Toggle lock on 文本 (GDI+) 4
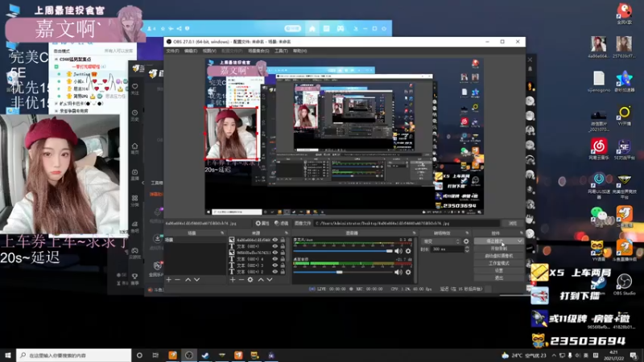 pyautogui.click(x=283, y=258)
